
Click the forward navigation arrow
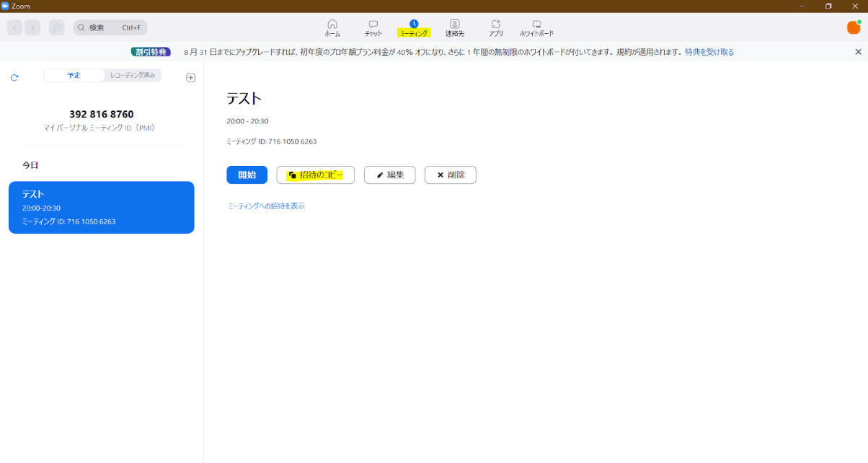(x=32, y=27)
